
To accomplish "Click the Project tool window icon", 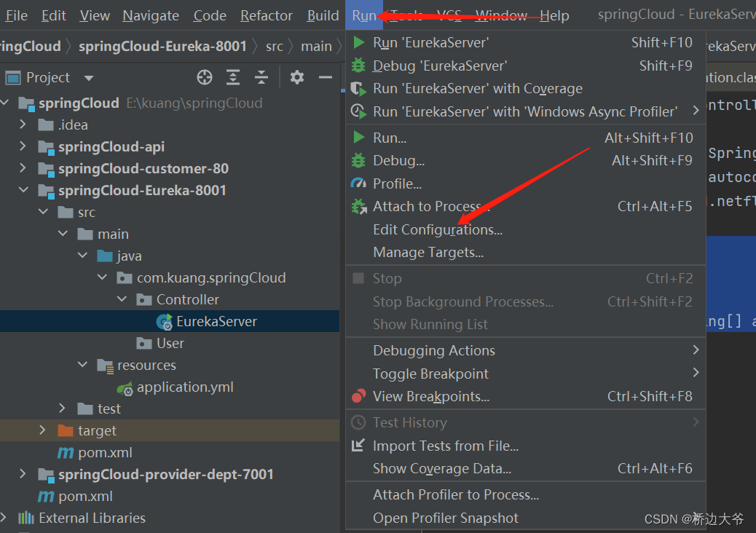I will (x=12, y=78).
